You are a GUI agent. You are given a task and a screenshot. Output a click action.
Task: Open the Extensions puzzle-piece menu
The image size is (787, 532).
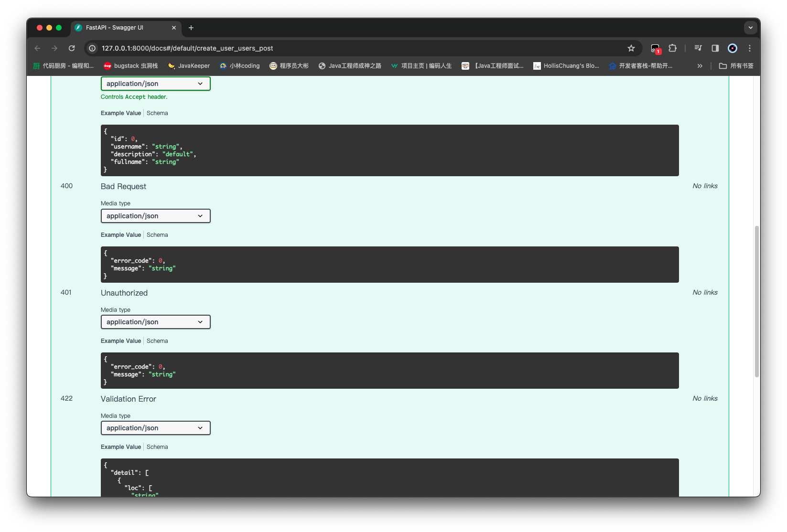pos(673,48)
